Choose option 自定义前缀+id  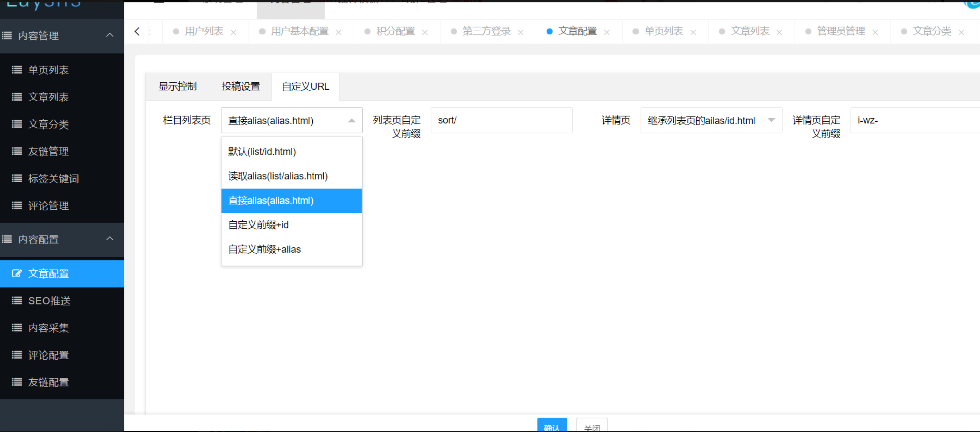(x=292, y=225)
